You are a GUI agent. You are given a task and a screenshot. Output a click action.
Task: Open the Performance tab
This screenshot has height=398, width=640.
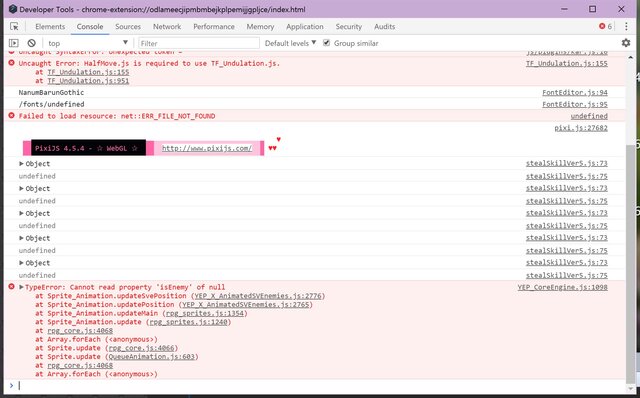(x=214, y=27)
